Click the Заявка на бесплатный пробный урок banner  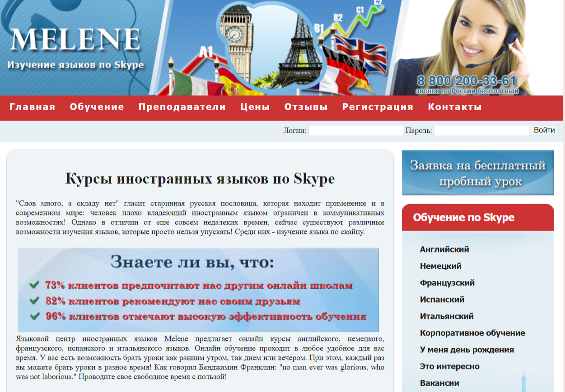tap(478, 173)
